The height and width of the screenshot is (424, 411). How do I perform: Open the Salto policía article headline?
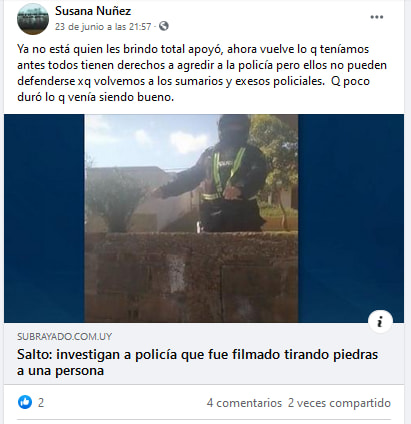[x=197, y=362]
